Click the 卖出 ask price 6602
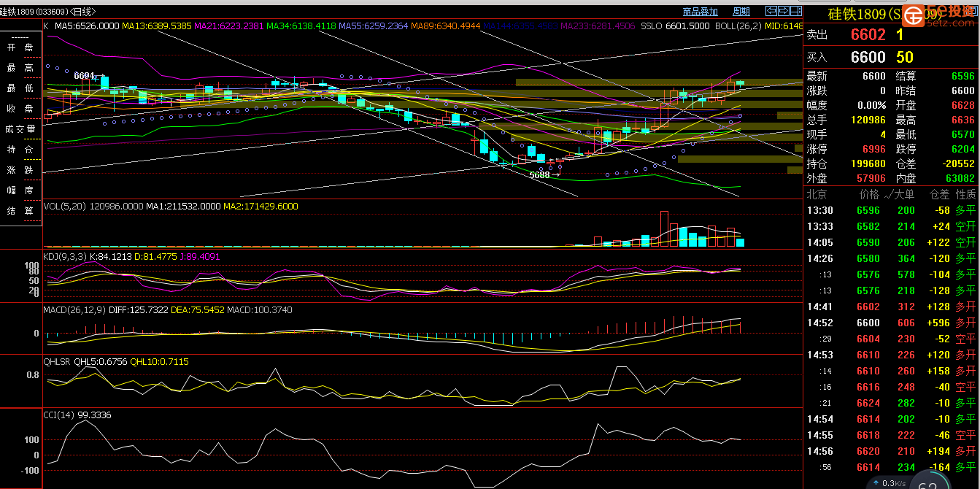This screenshot has width=980, height=489. click(868, 35)
